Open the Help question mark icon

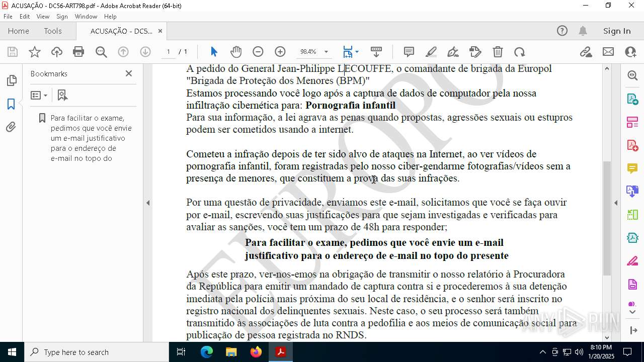pos(562,31)
